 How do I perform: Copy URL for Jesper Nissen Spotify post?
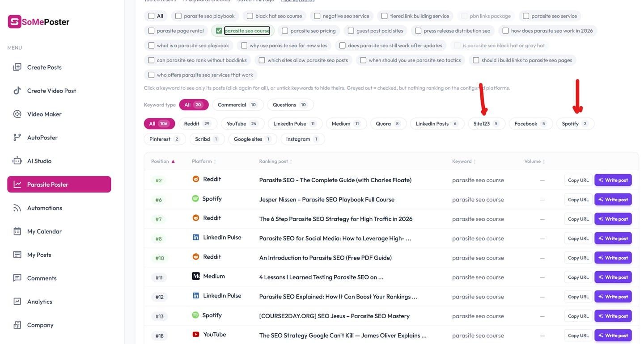tap(578, 200)
